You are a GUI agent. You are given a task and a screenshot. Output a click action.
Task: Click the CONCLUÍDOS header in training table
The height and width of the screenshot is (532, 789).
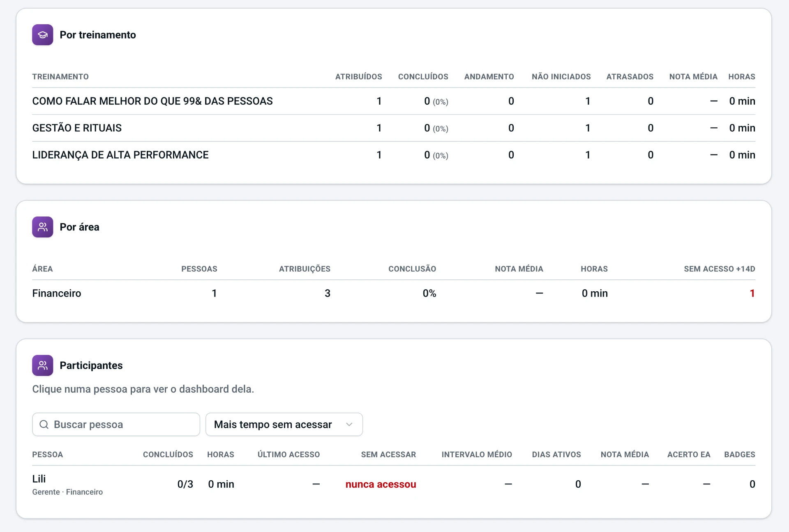coord(423,77)
